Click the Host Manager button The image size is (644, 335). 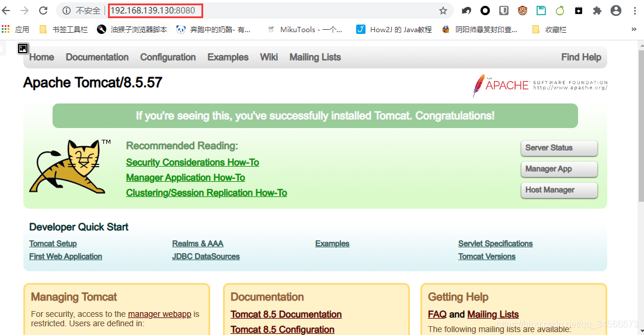pyautogui.click(x=559, y=190)
